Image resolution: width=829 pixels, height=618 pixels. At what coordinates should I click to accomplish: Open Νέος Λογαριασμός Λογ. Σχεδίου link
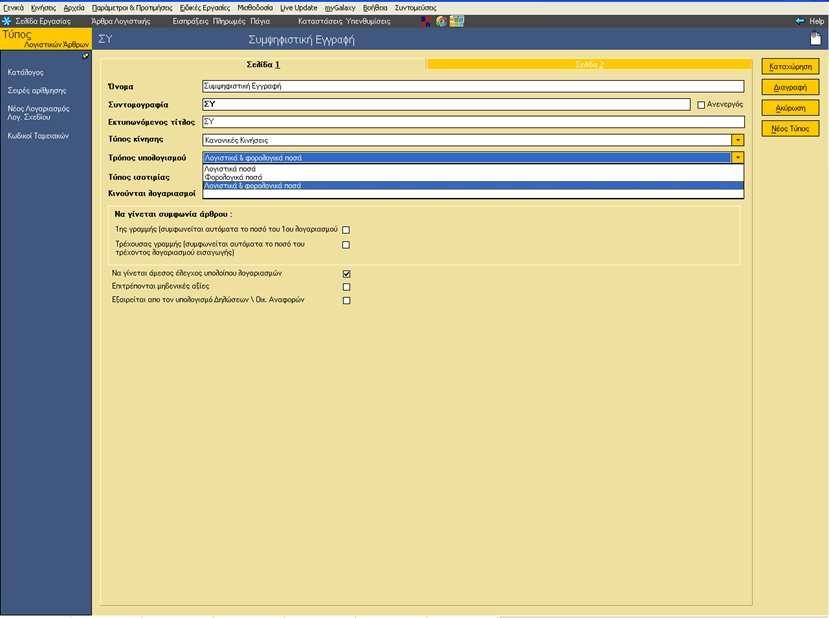pyautogui.click(x=39, y=113)
